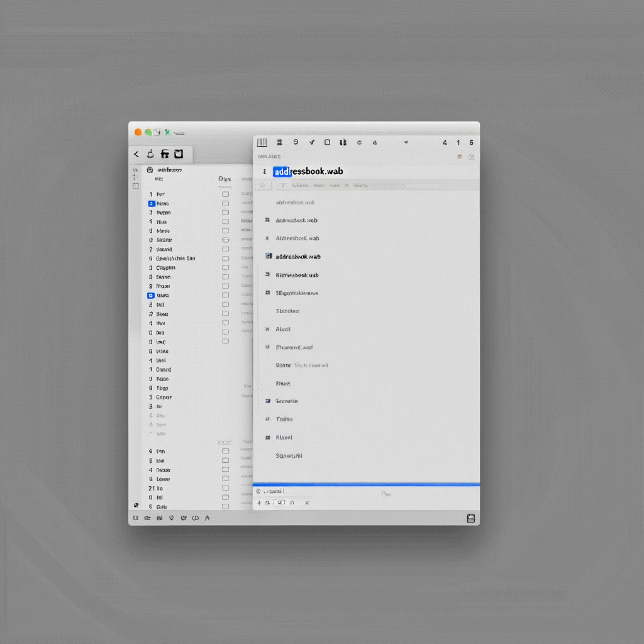This screenshot has height=644, width=644.
Task: Click the small orange icon below the panel toolbar
Action: (460, 157)
